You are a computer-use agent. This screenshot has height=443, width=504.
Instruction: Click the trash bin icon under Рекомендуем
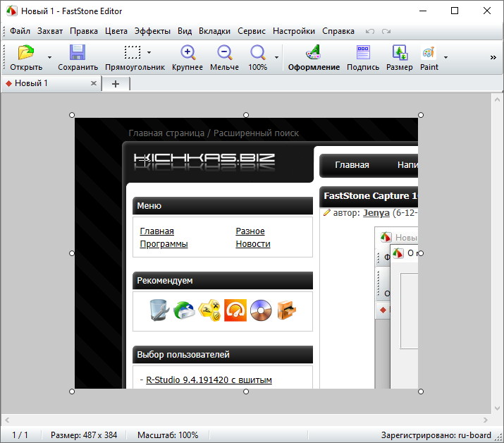[x=159, y=310]
